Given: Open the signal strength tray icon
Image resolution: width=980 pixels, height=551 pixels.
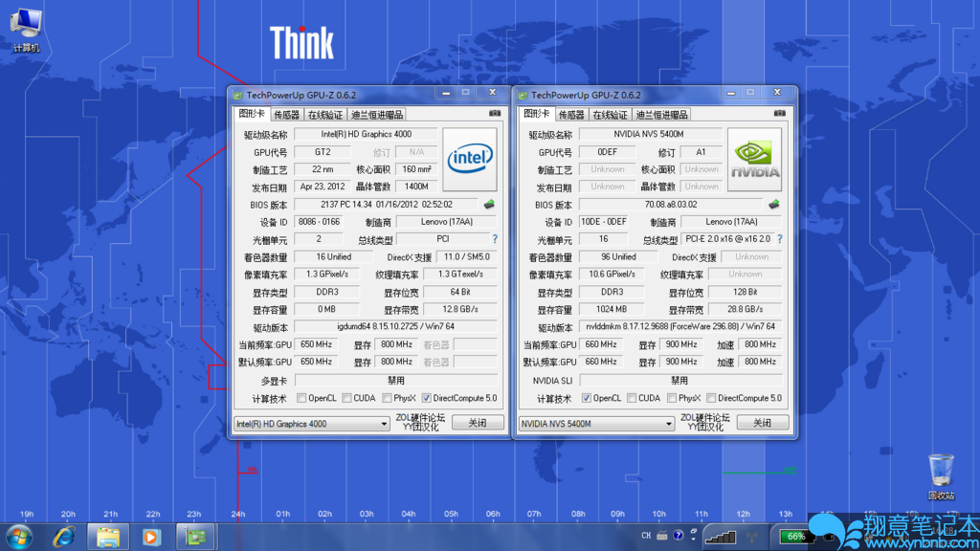Looking at the screenshot, I should click(721, 537).
